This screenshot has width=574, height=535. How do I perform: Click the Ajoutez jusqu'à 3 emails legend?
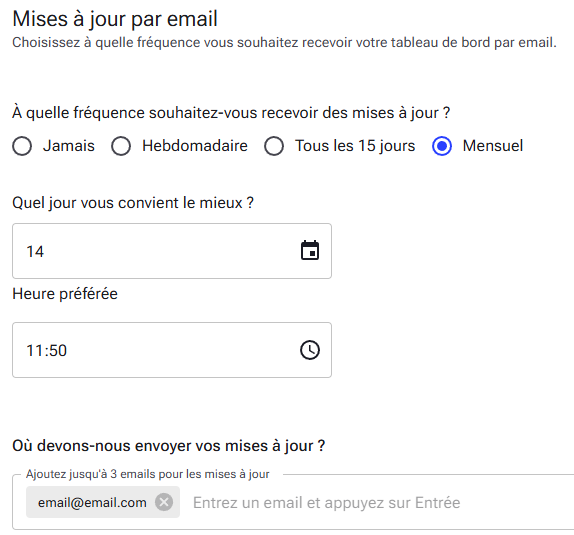coord(148,474)
